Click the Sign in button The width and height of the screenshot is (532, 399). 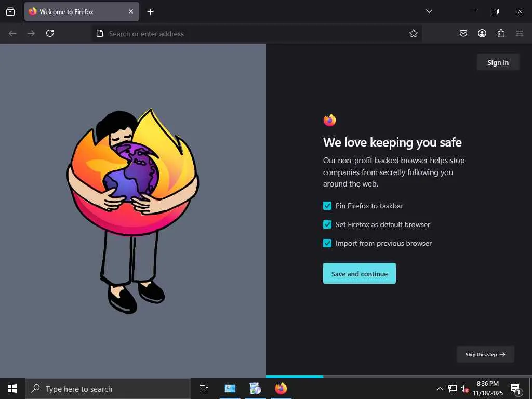(x=498, y=62)
